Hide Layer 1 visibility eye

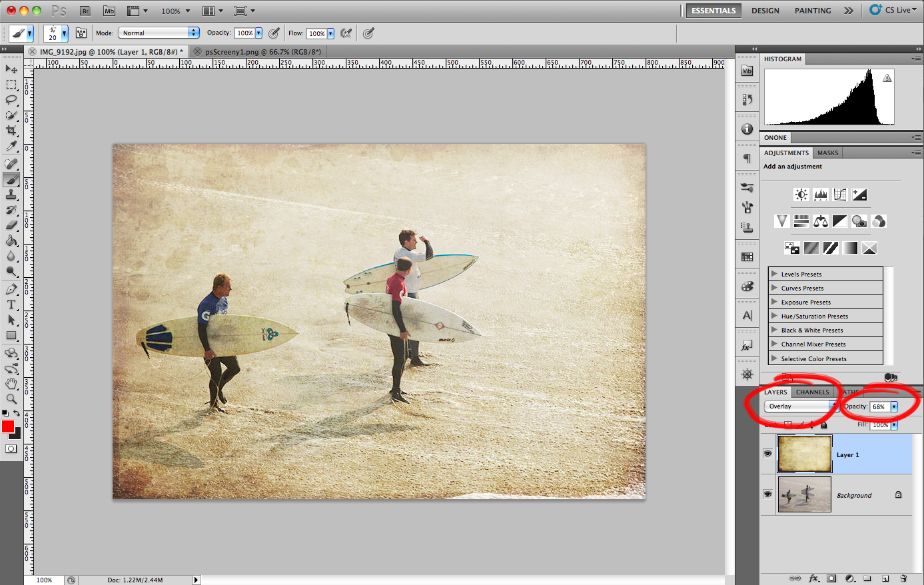click(x=767, y=454)
